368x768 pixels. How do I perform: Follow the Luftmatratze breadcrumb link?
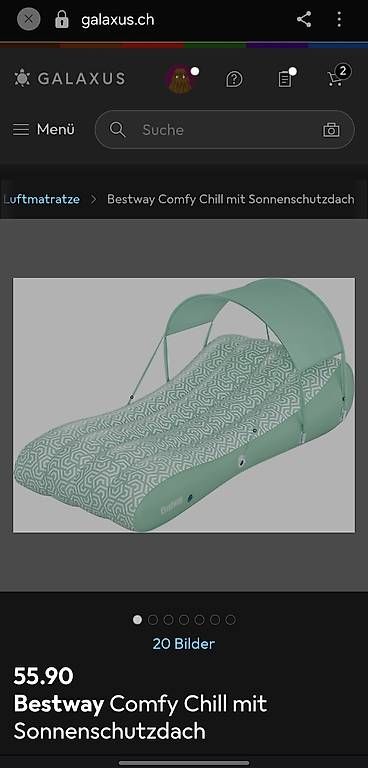[x=41, y=199]
